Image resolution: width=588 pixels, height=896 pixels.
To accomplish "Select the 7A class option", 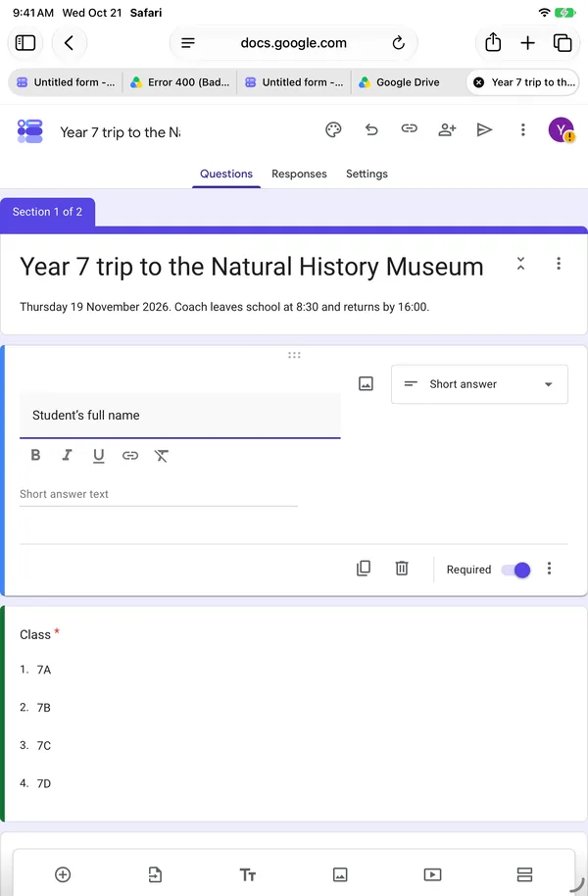I will point(44,670).
